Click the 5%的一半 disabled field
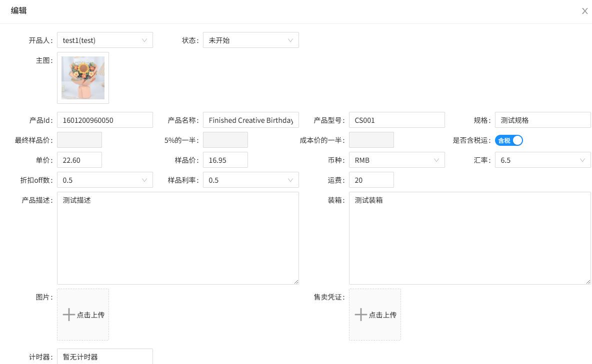 click(x=225, y=140)
